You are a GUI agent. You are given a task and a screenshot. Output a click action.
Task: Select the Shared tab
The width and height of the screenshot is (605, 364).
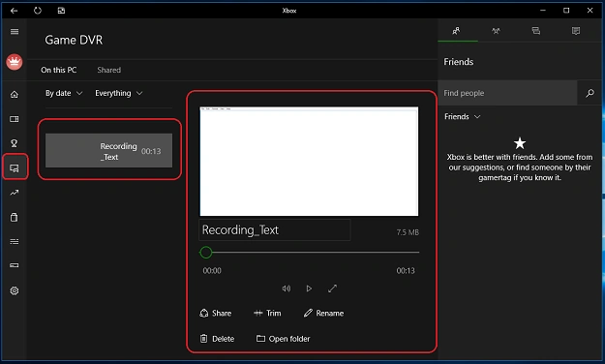(x=108, y=70)
